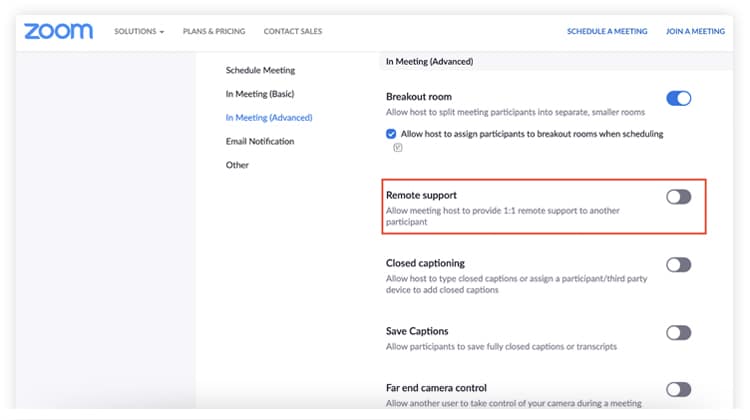
Task: Click Schedule a Meeting link
Action: click(x=607, y=31)
